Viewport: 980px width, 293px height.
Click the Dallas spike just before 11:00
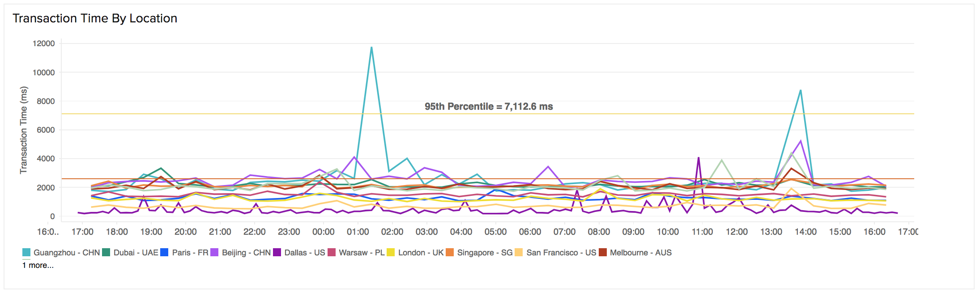[x=699, y=158]
